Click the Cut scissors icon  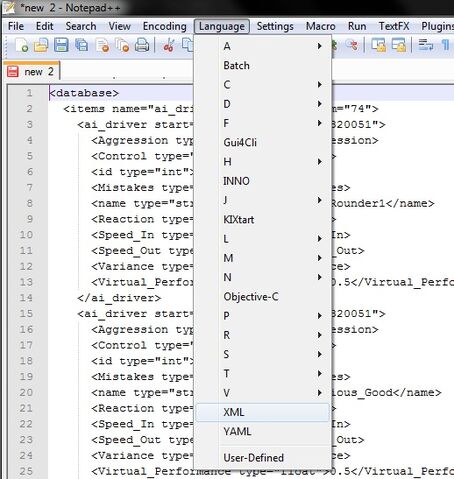click(168, 45)
